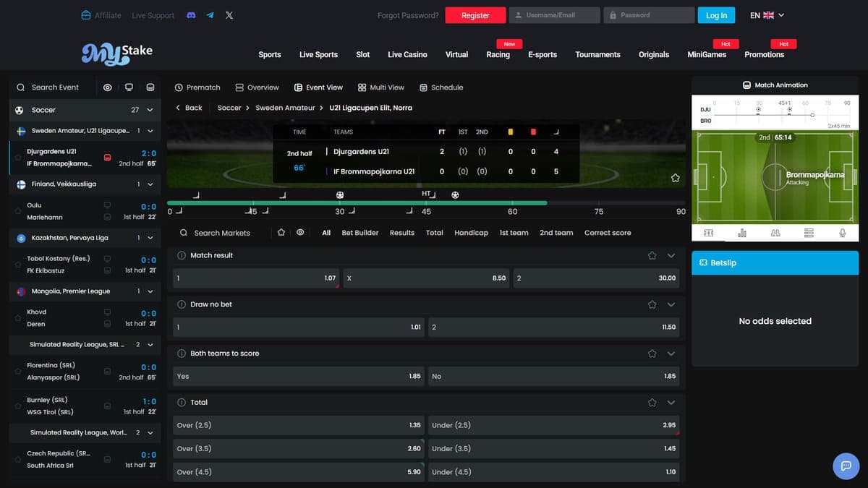The width and height of the screenshot is (868, 488).
Task: Favorite the Draw no bet market star
Action: click(652, 304)
